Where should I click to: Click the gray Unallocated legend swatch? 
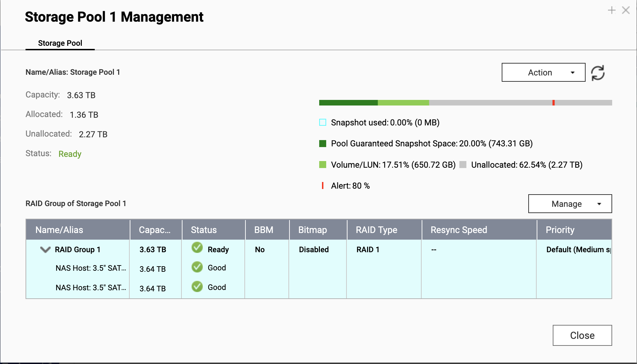(x=463, y=165)
